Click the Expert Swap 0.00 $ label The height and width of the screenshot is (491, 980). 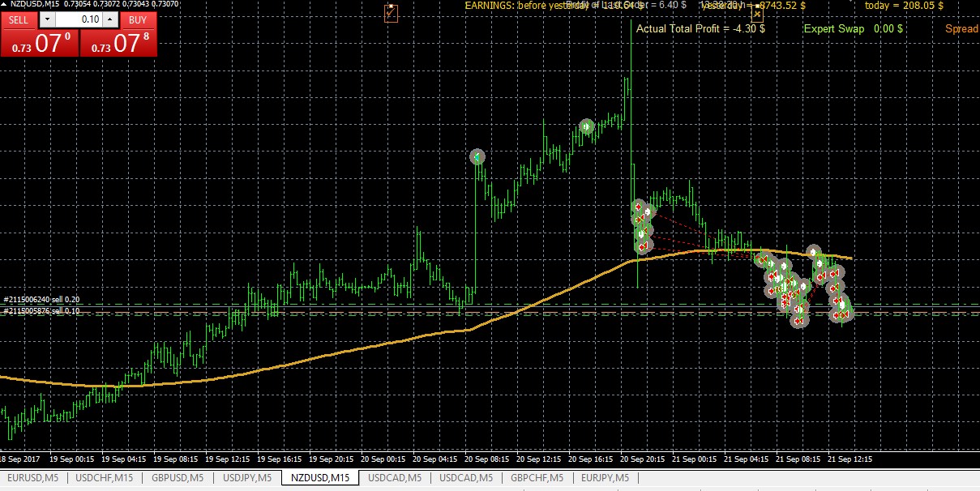pos(854,28)
